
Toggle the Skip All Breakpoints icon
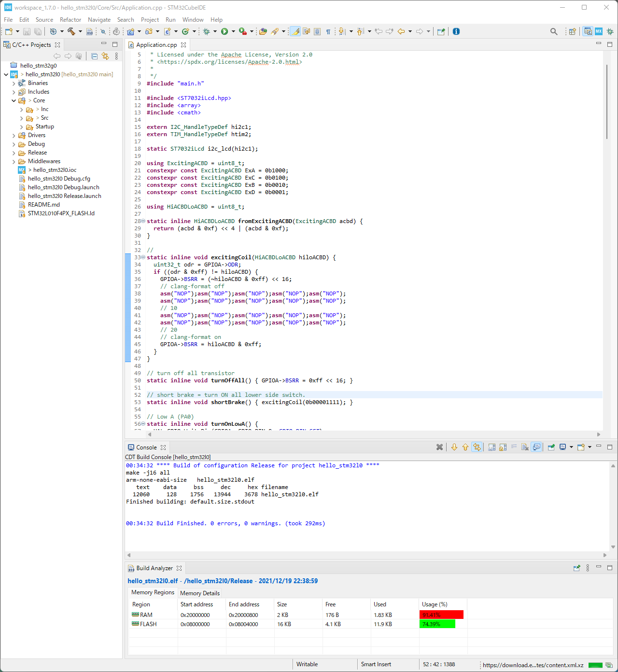pos(103,31)
